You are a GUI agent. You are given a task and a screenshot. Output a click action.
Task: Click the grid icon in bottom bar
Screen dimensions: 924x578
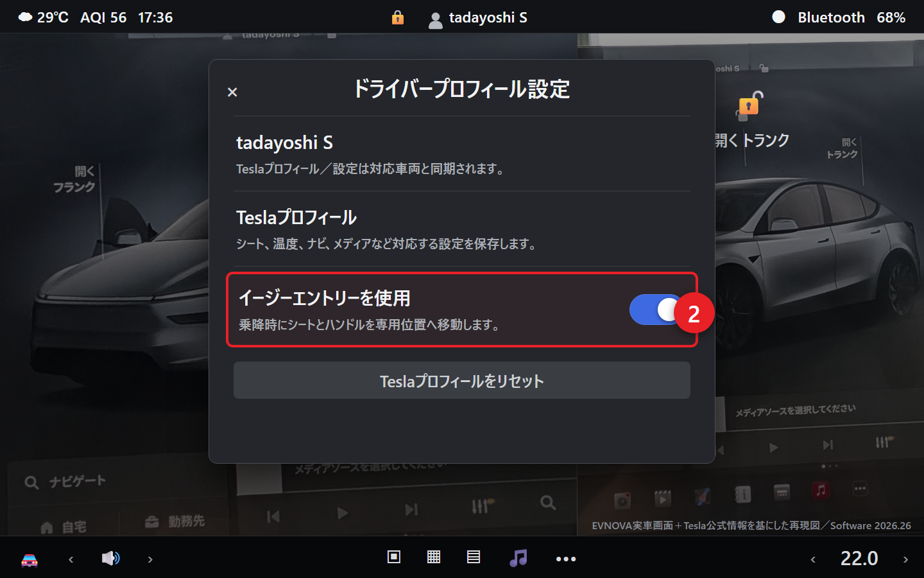pyautogui.click(x=434, y=557)
